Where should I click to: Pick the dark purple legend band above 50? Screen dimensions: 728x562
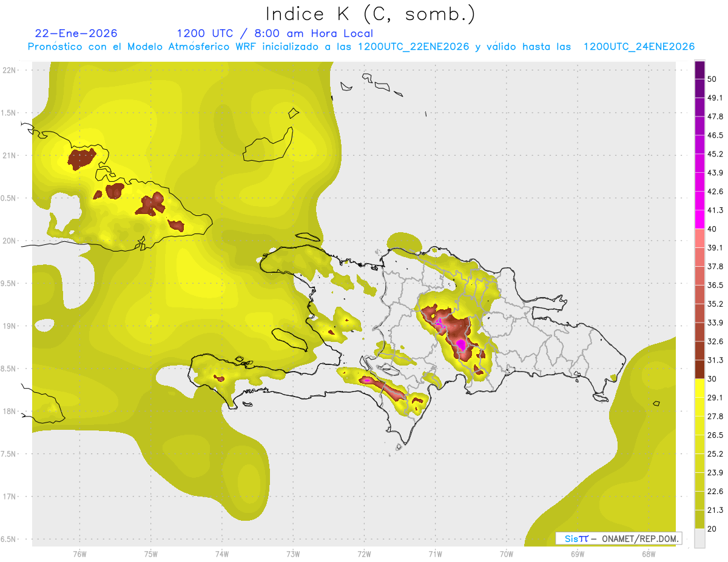tap(700, 70)
